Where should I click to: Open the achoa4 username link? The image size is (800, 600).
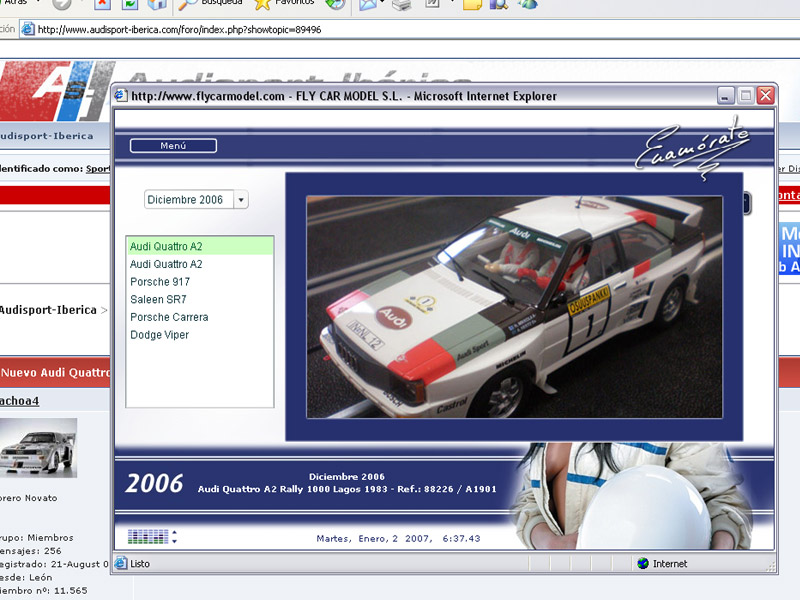(19, 401)
